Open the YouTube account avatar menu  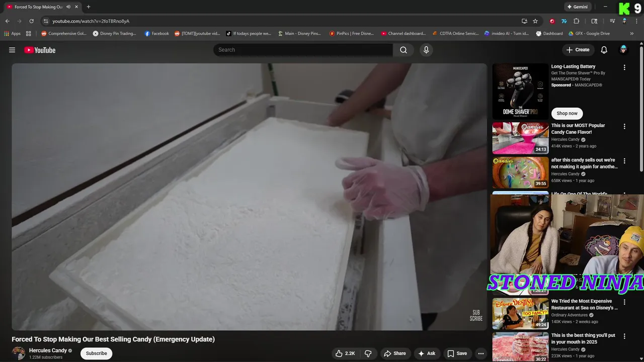point(623,49)
